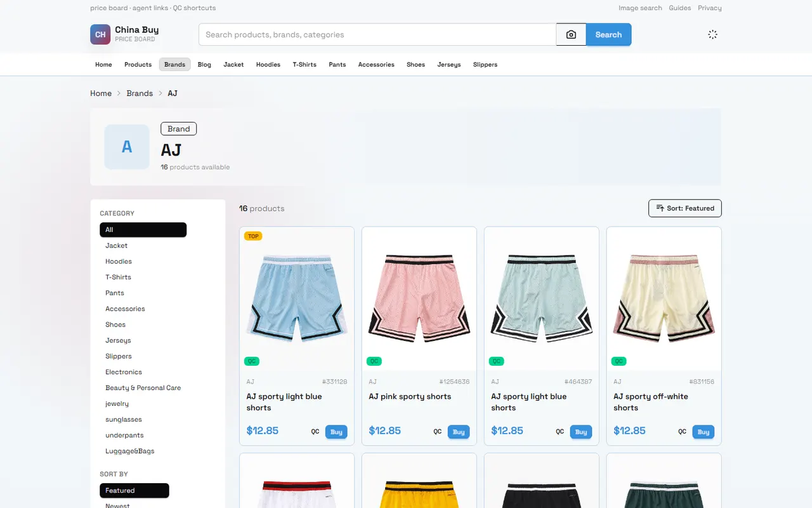Click the TOP badge on light blue shorts
The image size is (812, 508).
pyautogui.click(x=253, y=236)
